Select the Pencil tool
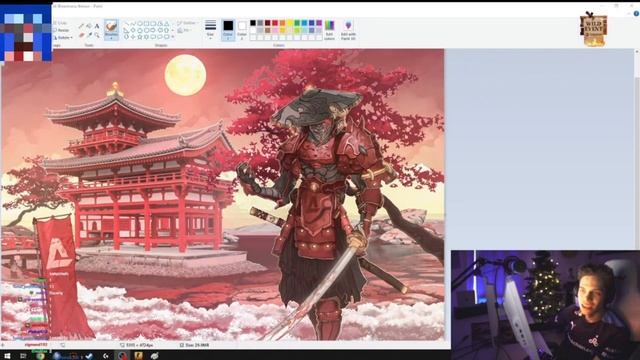The width and height of the screenshot is (640, 360). (81, 26)
